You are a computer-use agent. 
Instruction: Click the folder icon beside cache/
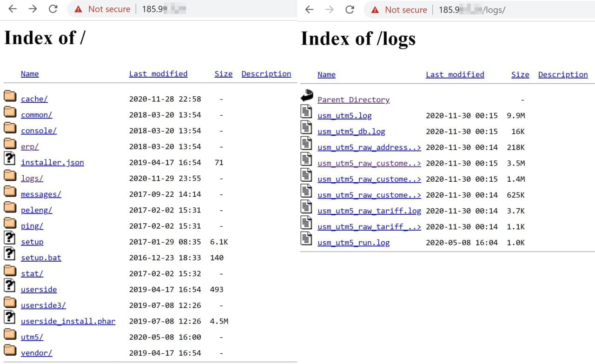(10, 97)
